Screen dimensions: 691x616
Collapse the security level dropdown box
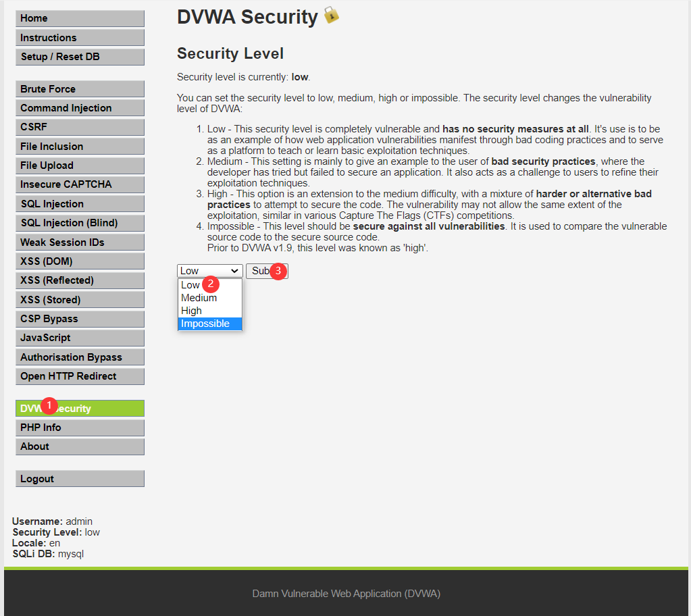pos(210,271)
